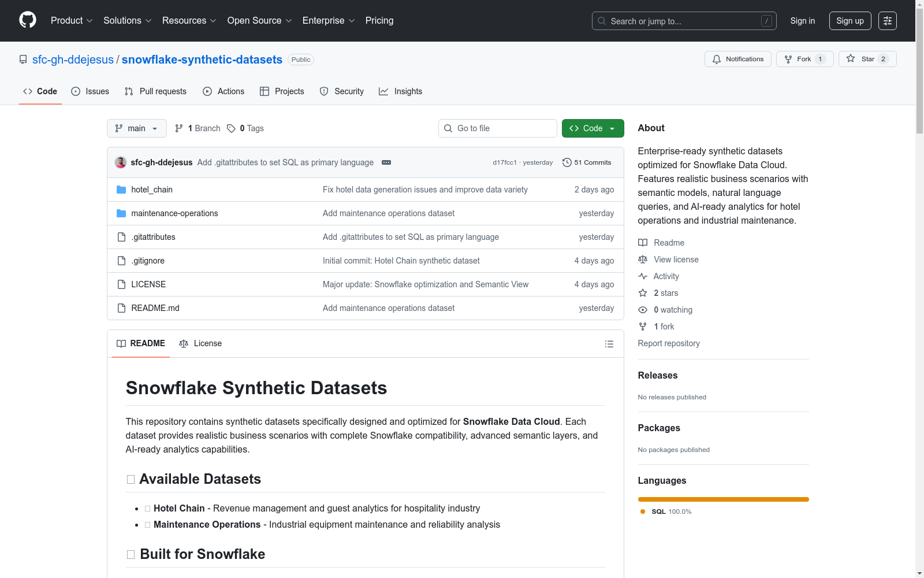Open the README.md file
The image size is (924, 578).
(x=155, y=308)
